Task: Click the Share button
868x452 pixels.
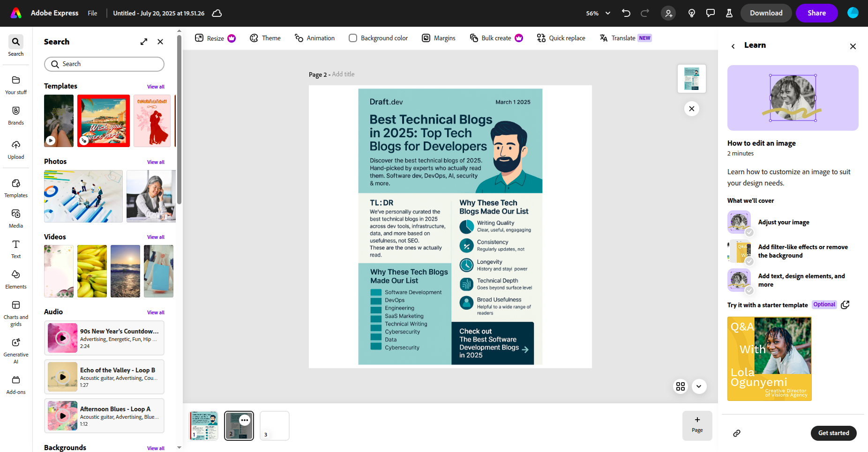Action: click(x=817, y=13)
